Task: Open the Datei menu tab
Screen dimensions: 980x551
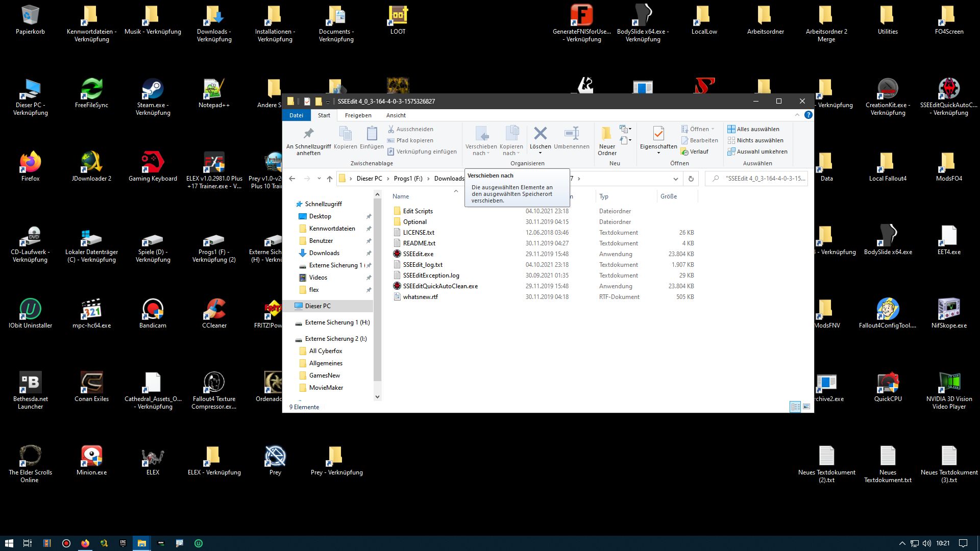Action: coord(296,115)
